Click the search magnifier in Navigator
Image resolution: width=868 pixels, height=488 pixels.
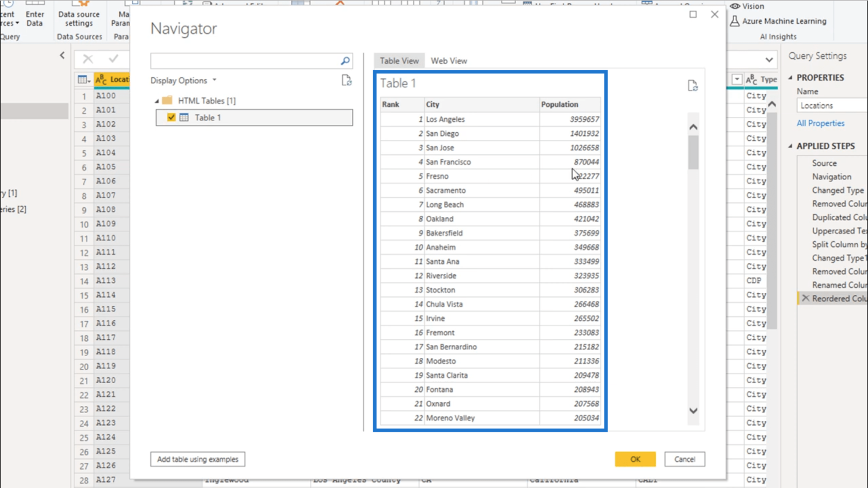(x=345, y=61)
